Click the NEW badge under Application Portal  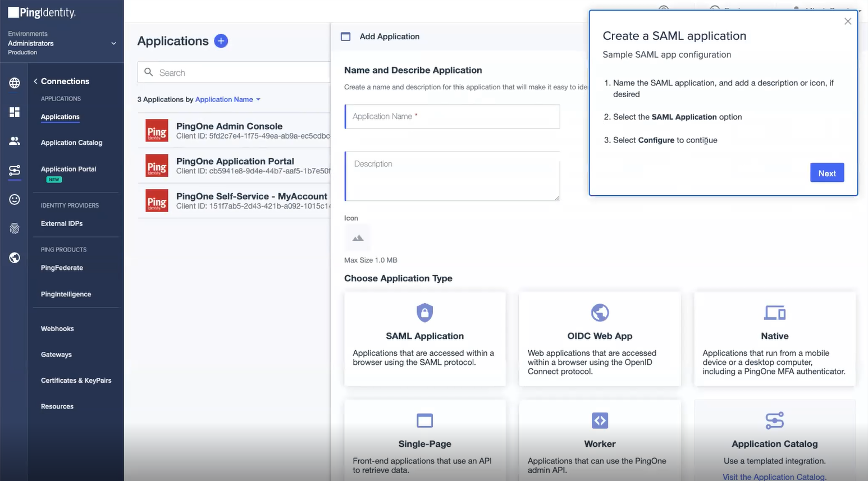click(x=54, y=180)
